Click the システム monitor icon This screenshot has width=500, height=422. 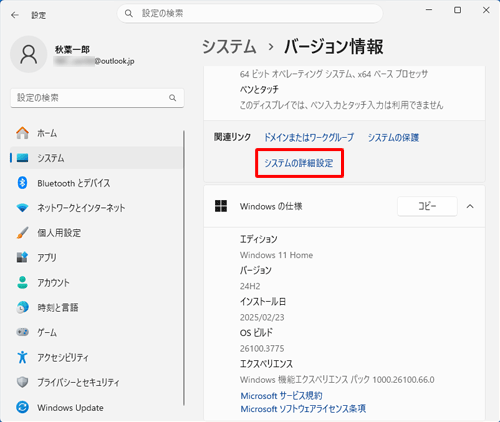[22, 158]
